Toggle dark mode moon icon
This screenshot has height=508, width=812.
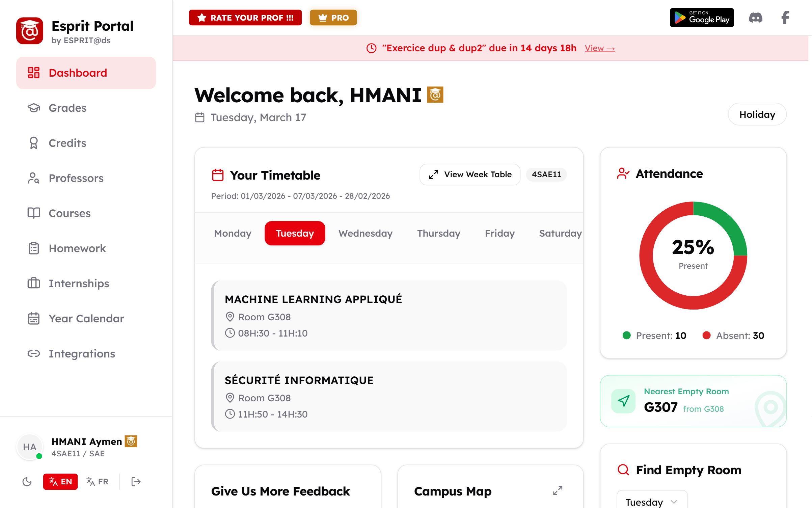coord(27,482)
